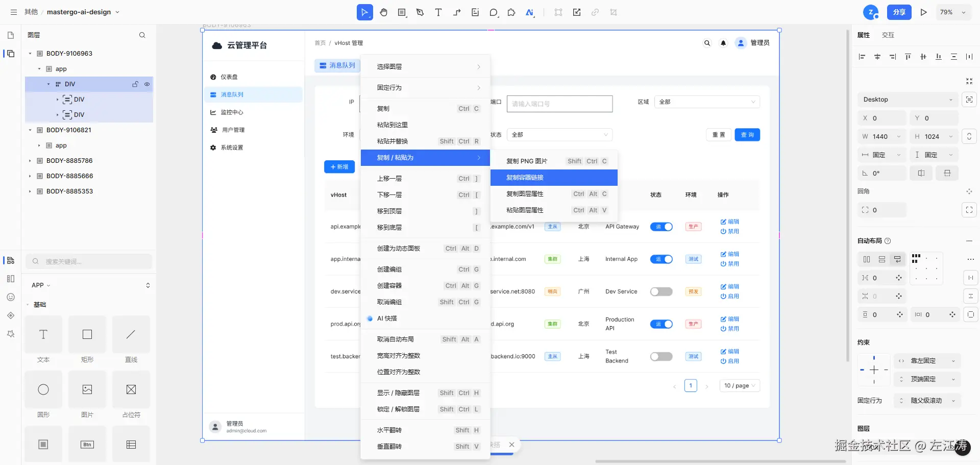Select the text tool in top toolbar
980x465 pixels.
438,12
